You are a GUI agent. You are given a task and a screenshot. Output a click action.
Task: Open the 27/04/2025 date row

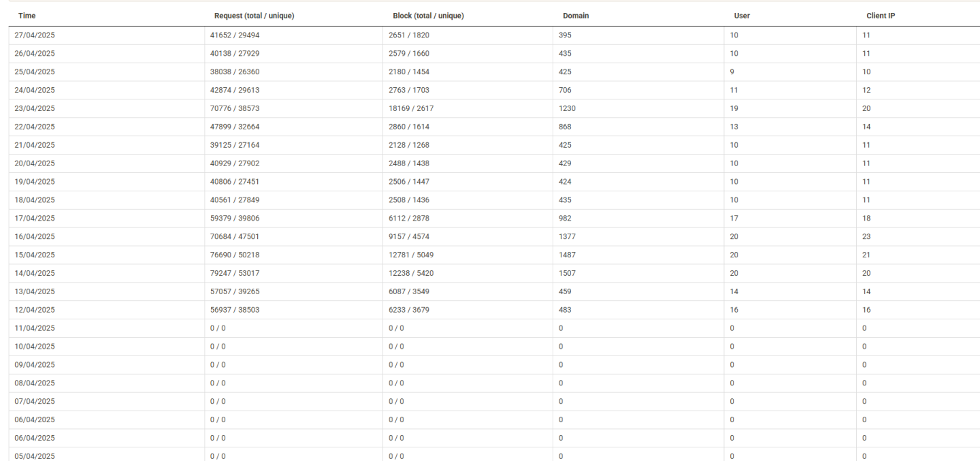(35, 35)
